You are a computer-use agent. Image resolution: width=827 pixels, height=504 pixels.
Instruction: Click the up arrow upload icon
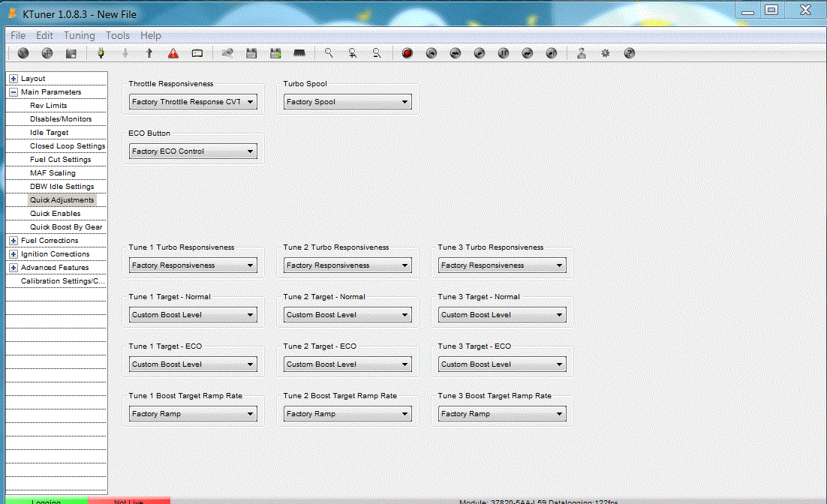[x=149, y=53]
